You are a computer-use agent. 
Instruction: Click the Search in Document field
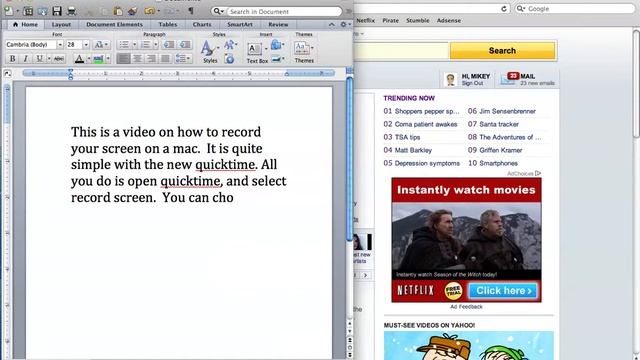coord(284,11)
